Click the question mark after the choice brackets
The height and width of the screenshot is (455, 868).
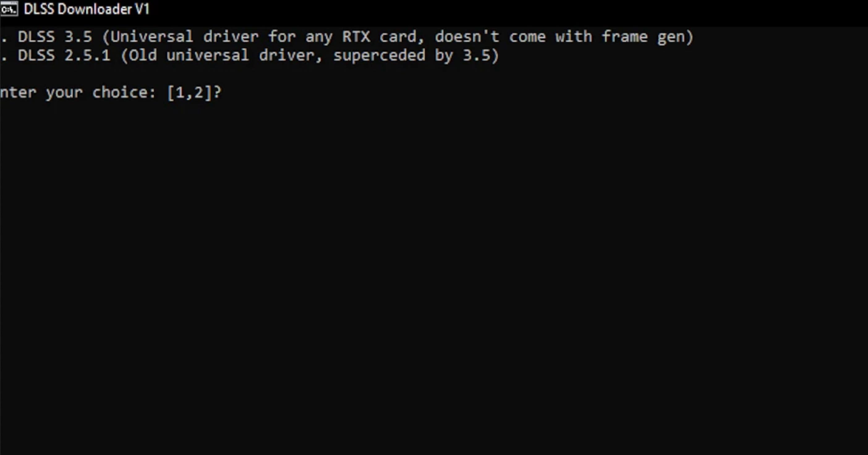tap(218, 93)
